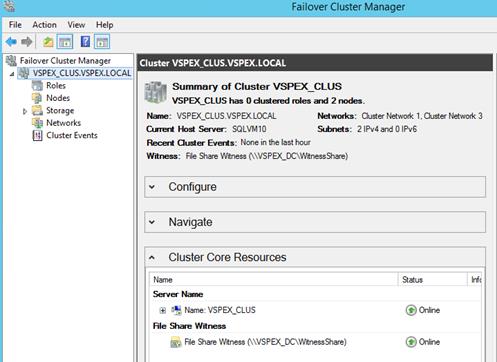Click the File Share Witness resource icon
The width and height of the screenshot is (497, 362).
[x=176, y=342]
